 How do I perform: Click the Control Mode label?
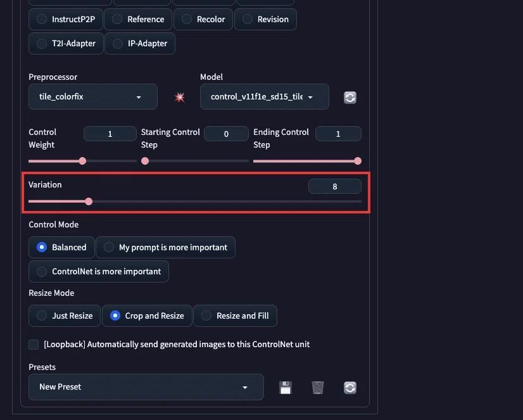pos(54,224)
